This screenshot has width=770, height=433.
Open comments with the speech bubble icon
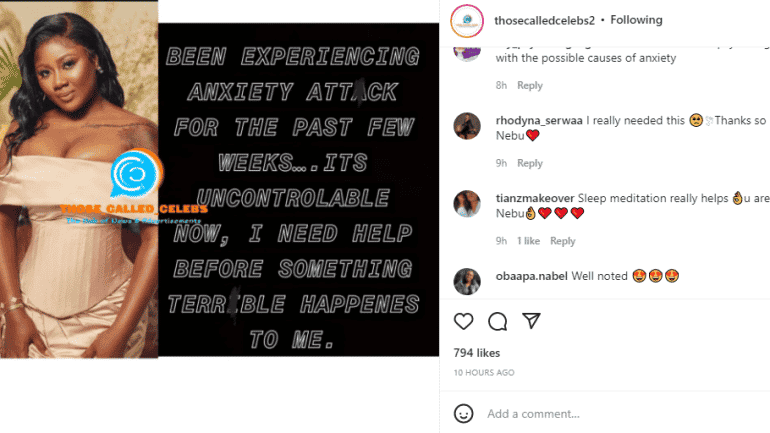(497, 322)
